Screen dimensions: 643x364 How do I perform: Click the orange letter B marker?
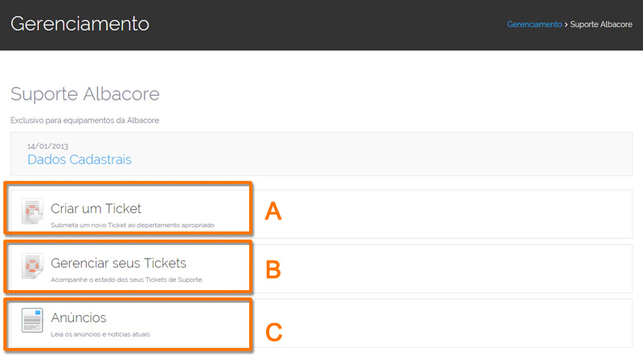pos(273,270)
